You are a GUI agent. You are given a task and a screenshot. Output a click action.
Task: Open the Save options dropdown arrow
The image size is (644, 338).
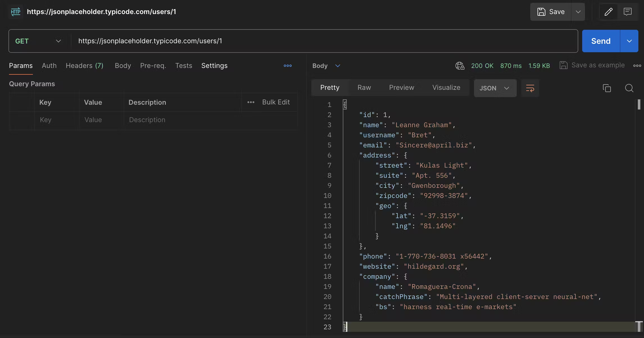(578, 12)
